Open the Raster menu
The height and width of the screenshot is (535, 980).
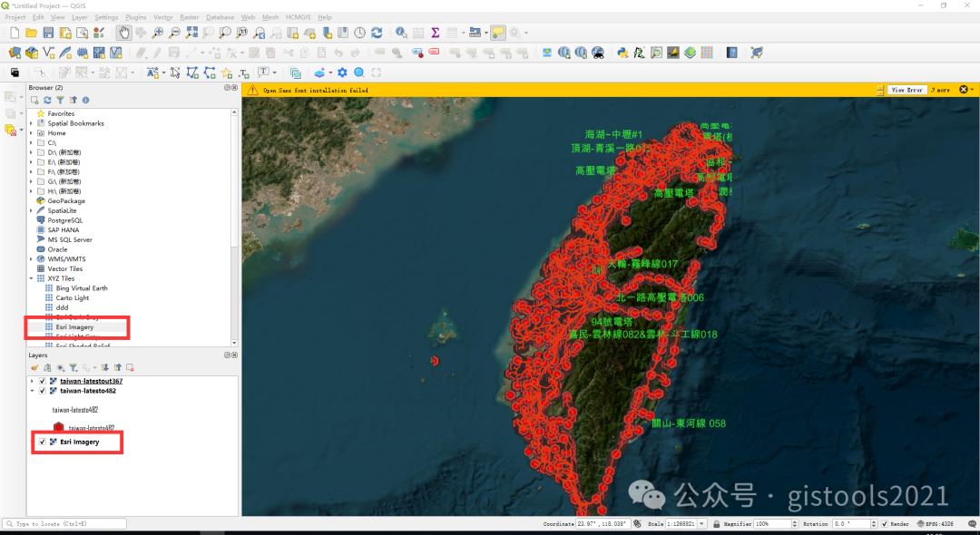point(190,17)
